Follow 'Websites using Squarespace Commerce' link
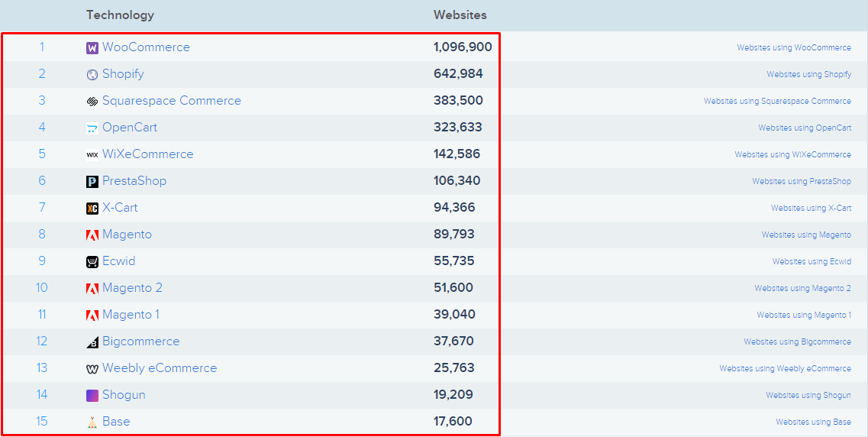 click(x=777, y=102)
